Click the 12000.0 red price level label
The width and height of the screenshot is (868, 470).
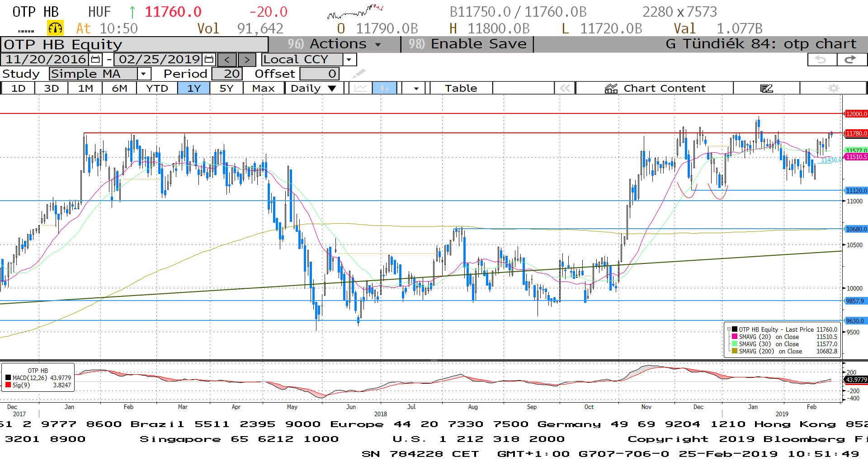(x=856, y=114)
